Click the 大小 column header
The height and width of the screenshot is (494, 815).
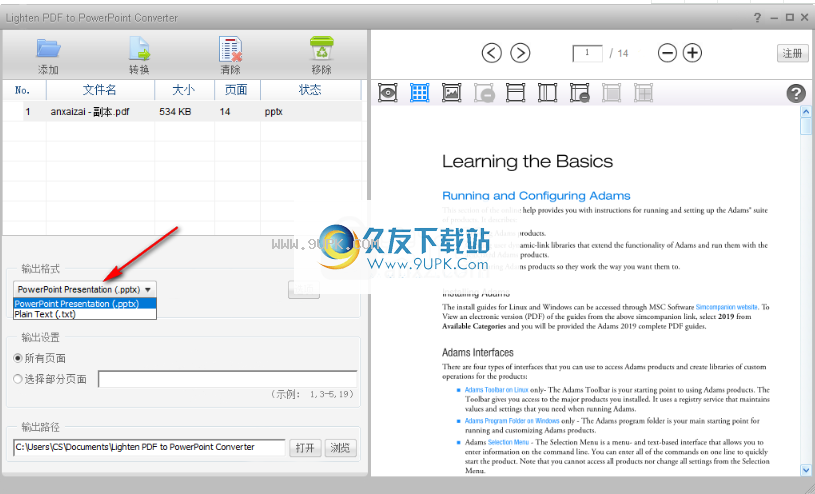coord(185,90)
